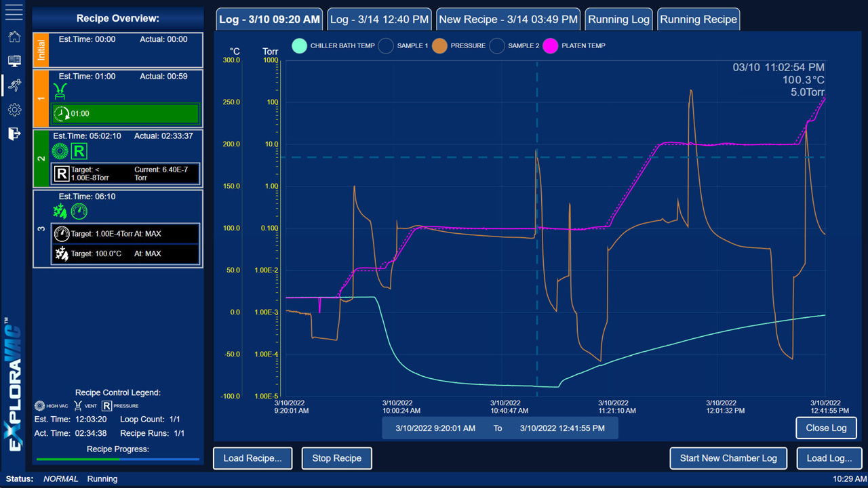Click the start date 3/10/2022 9:20:01 AM field
The image size is (868, 488).
435,428
